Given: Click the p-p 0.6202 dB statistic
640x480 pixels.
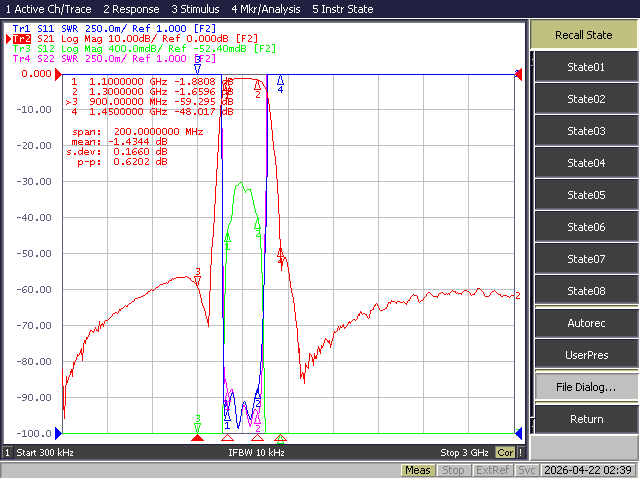Looking at the screenshot, I should [x=122, y=162].
